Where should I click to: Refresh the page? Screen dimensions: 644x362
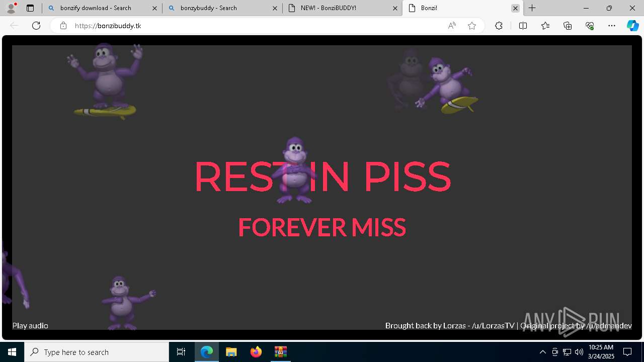[36, 26]
